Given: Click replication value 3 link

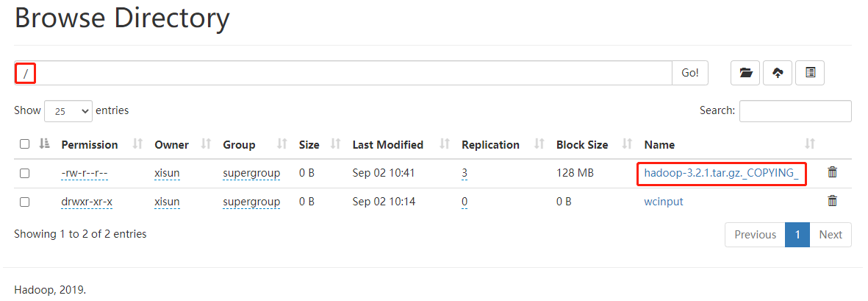Looking at the screenshot, I should pyautogui.click(x=465, y=173).
